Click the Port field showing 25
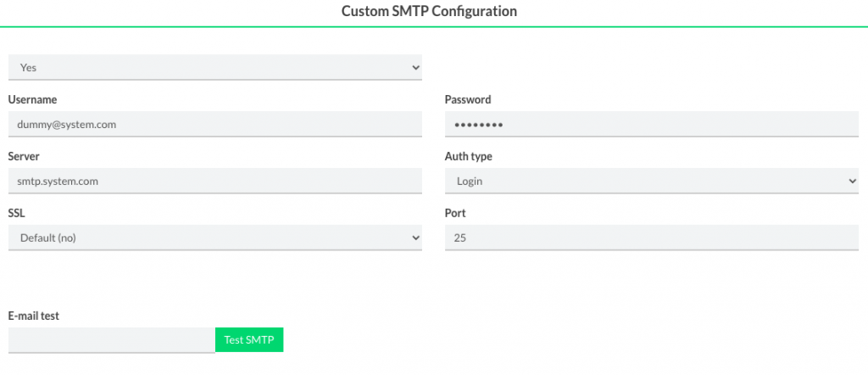 (x=651, y=238)
